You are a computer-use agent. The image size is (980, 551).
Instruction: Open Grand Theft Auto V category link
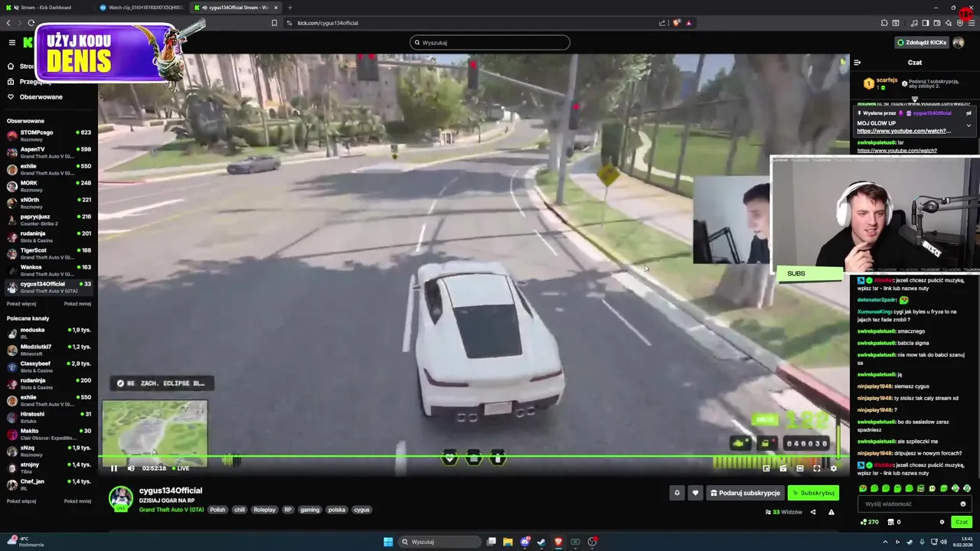171,510
